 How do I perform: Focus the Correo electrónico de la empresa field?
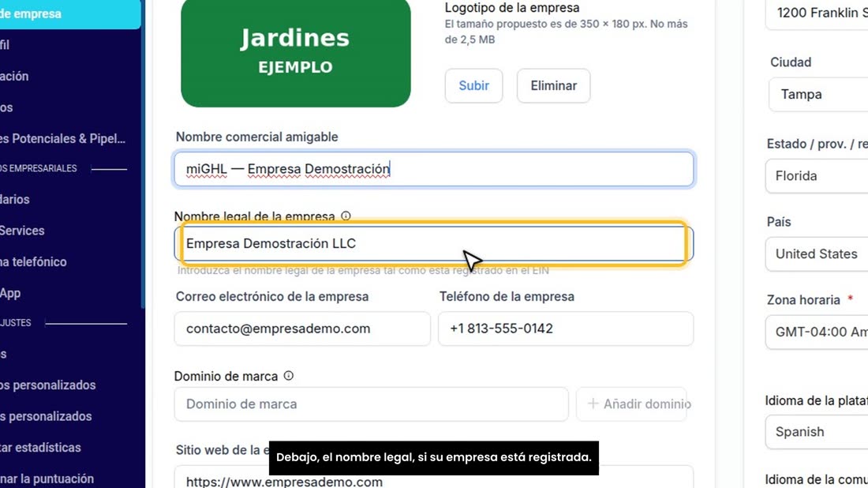pyautogui.click(x=302, y=328)
